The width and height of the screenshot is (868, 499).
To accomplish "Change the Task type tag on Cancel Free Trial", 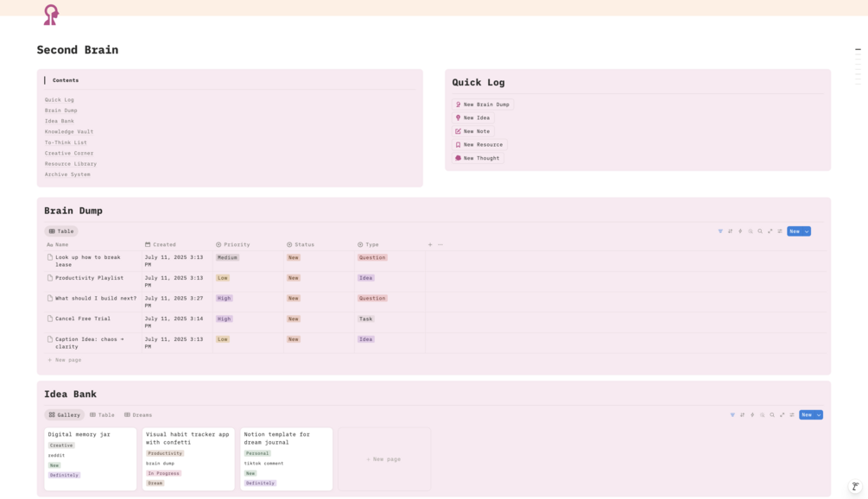I will pyautogui.click(x=366, y=319).
